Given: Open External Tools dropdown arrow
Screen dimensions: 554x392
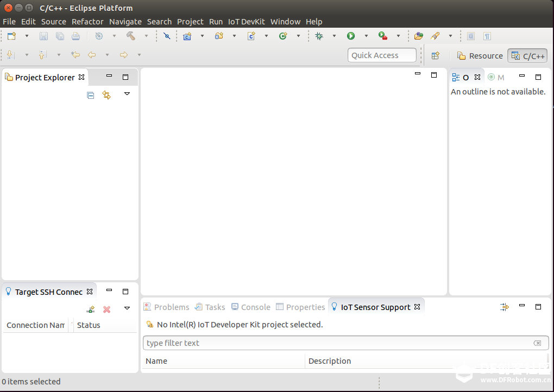Looking at the screenshot, I should point(398,36).
